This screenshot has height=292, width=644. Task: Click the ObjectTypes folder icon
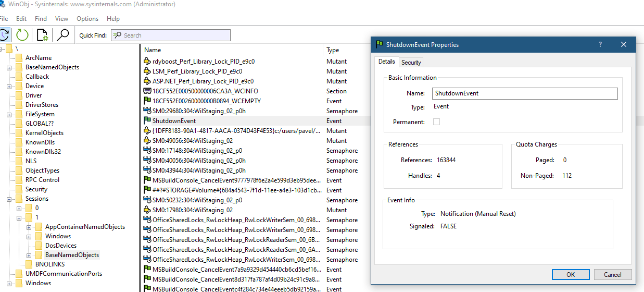pyautogui.click(x=19, y=171)
